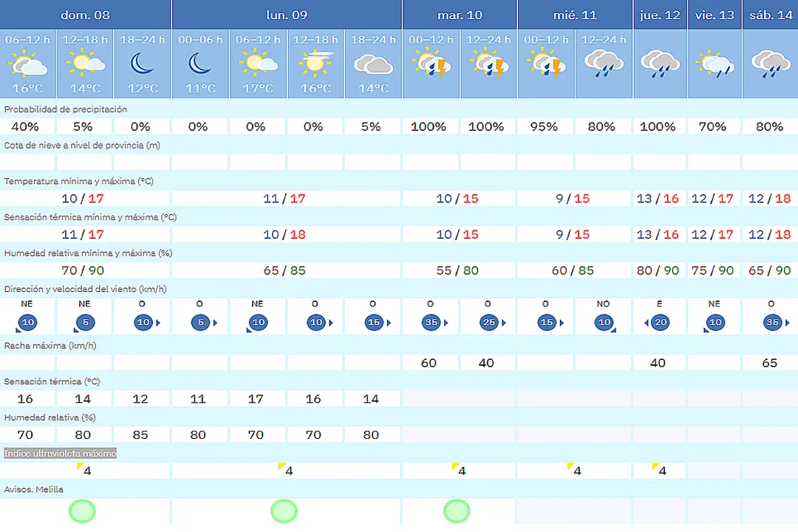The height and width of the screenshot is (532, 798).
Task: Click Monday 06–12 h sun-cloud icon
Action: click(x=258, y=64)
